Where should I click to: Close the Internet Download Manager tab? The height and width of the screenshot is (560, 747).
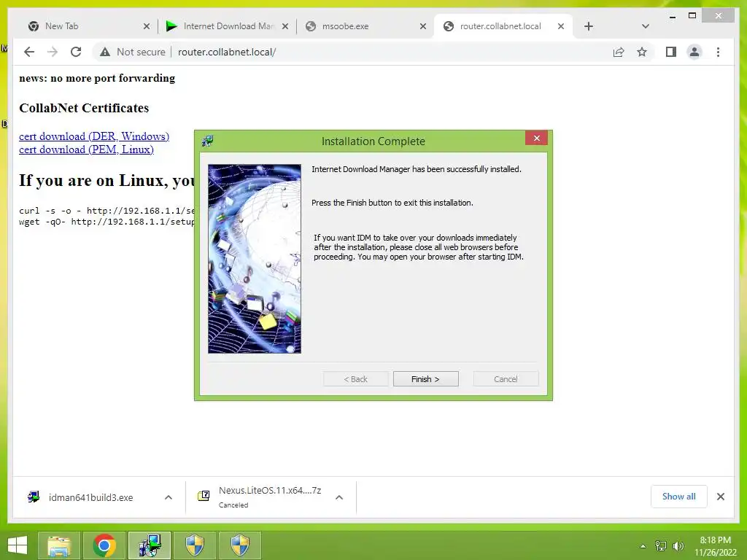pos(285,27)
